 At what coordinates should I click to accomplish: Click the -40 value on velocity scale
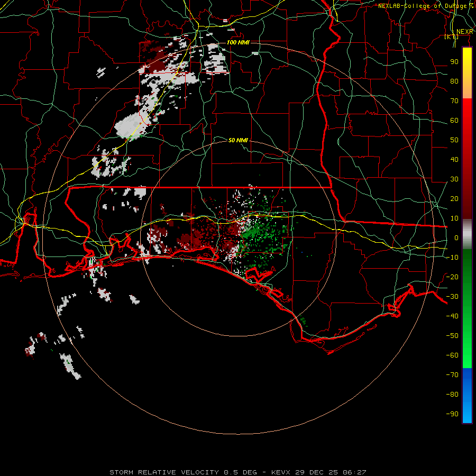(x=452, y=316)
